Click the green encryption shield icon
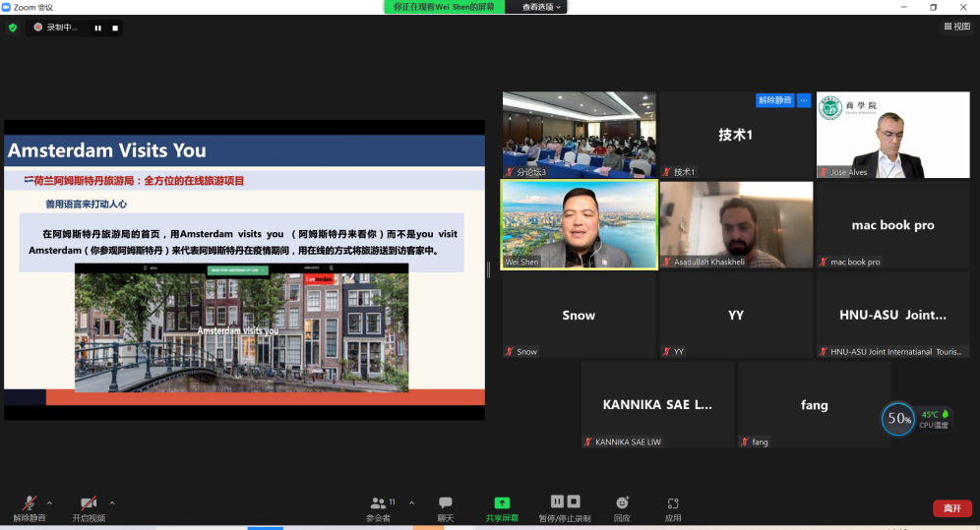The image size is (980, 530). pos(13,28)
